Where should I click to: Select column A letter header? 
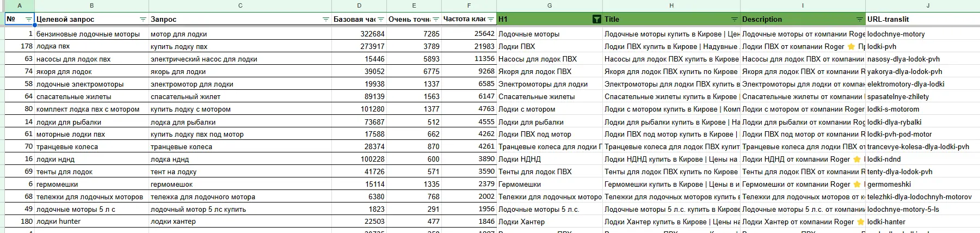(x=20, y=5)
